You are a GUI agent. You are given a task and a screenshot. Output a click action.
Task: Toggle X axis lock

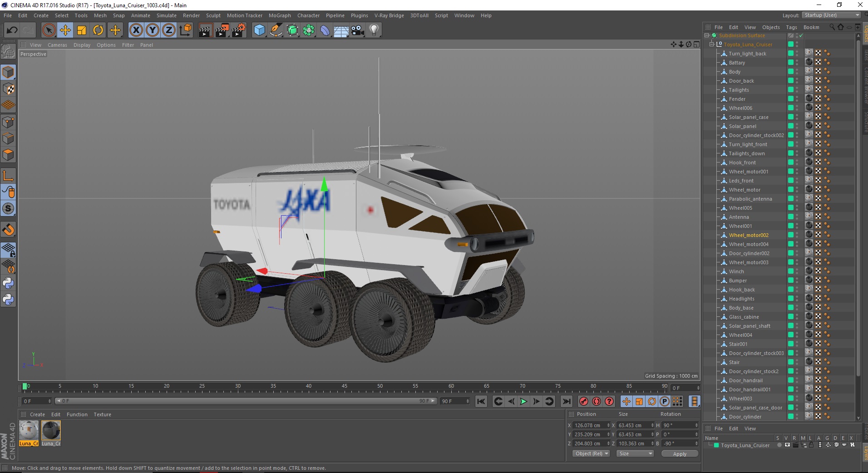click(x=136, y=30)
